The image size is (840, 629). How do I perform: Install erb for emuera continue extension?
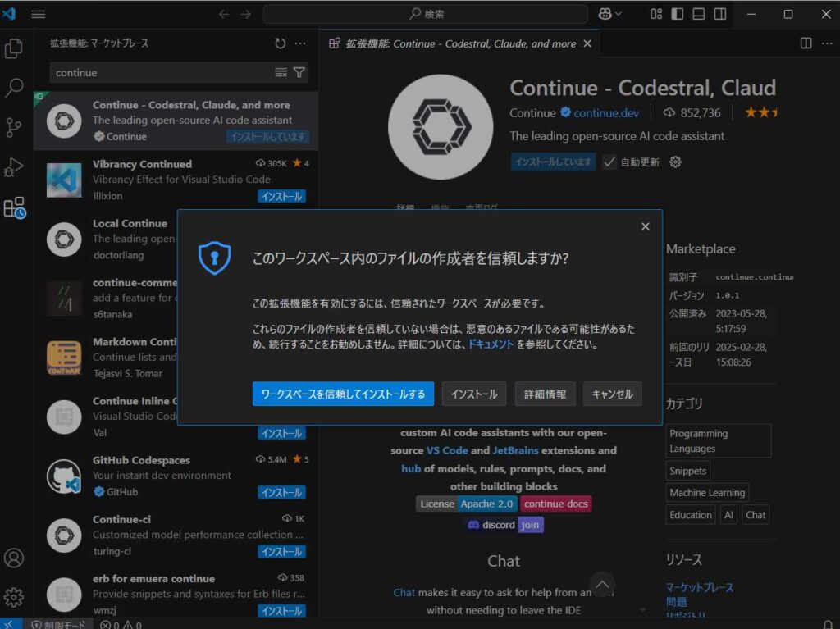click(x=282, y=611)
